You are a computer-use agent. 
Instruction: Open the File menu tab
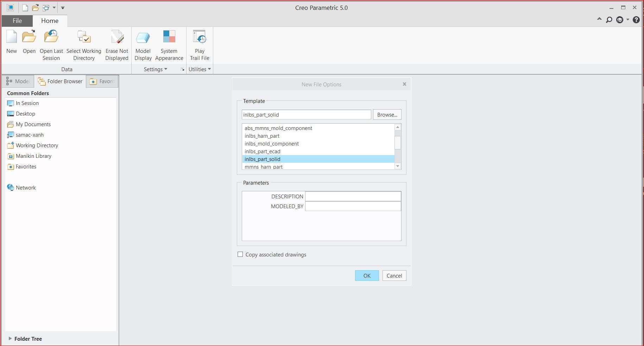click(17, 21)
